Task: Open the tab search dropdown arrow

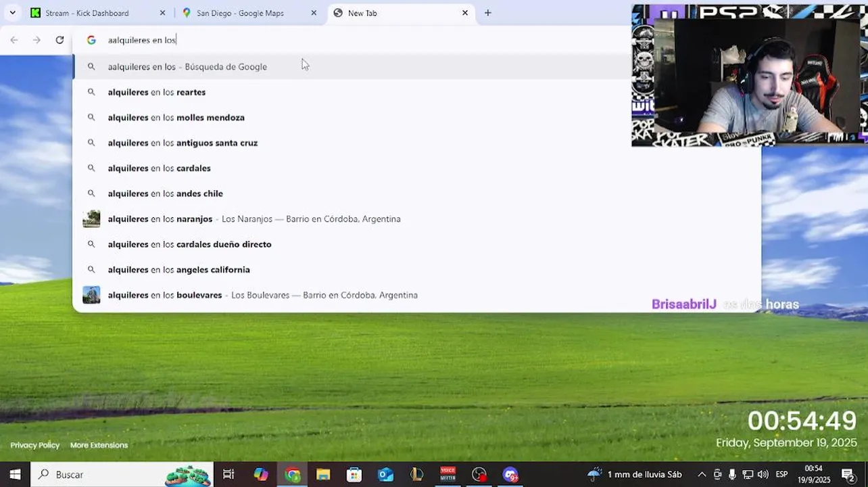Action: point(12,13)
